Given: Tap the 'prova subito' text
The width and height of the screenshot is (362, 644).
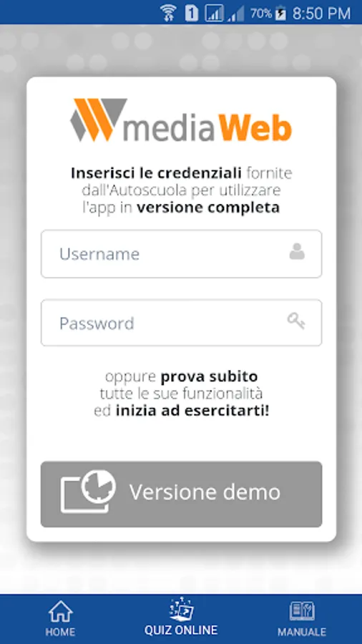Looking at the screenshot, I should coord(210,376).
